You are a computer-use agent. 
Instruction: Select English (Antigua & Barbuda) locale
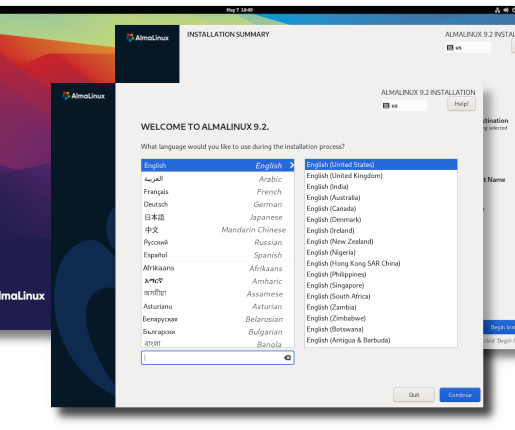381,340
